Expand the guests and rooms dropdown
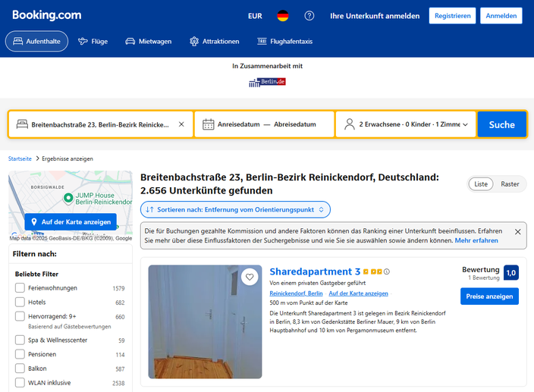 click(406, 124)
